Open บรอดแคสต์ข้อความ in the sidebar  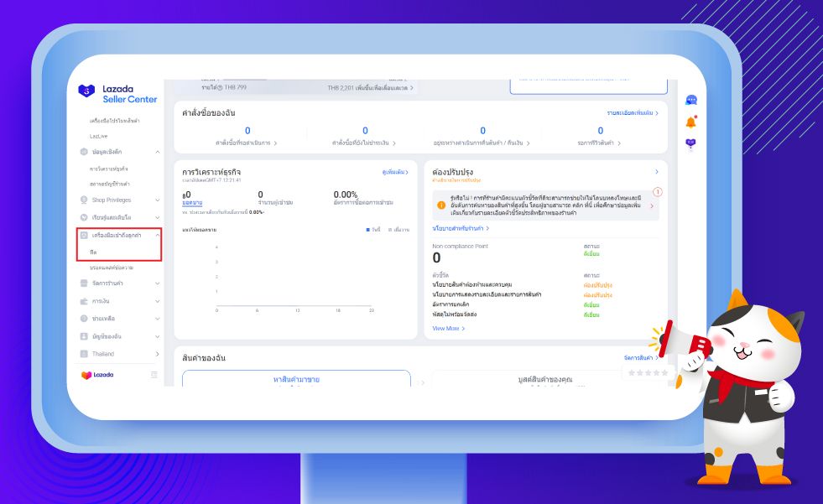(x=112, y=268)
